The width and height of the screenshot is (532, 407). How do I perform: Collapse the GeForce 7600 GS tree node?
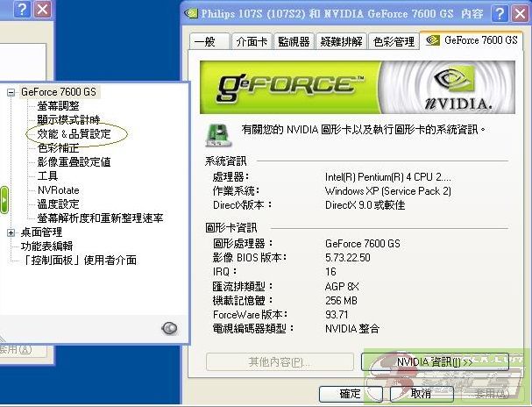click(11, 92)
